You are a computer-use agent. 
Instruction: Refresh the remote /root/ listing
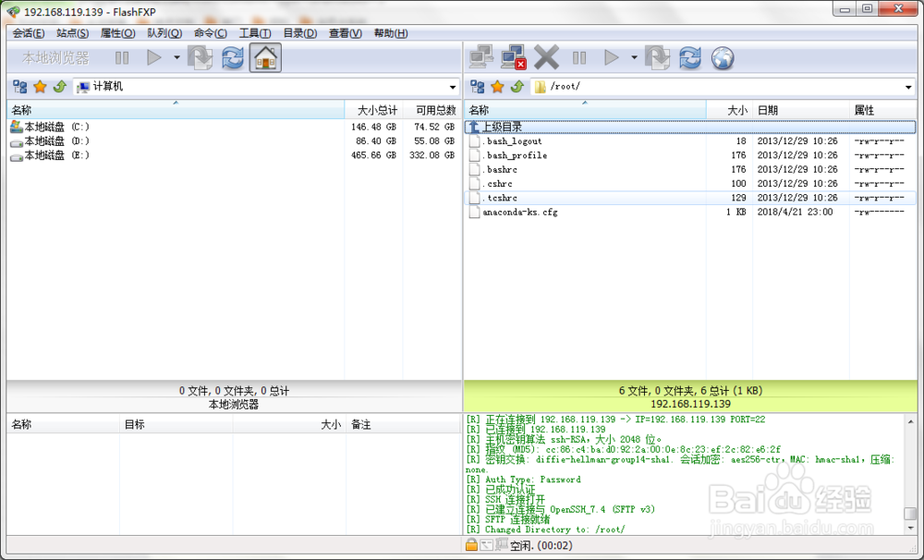pyautogui.click(x=690, y=58)
